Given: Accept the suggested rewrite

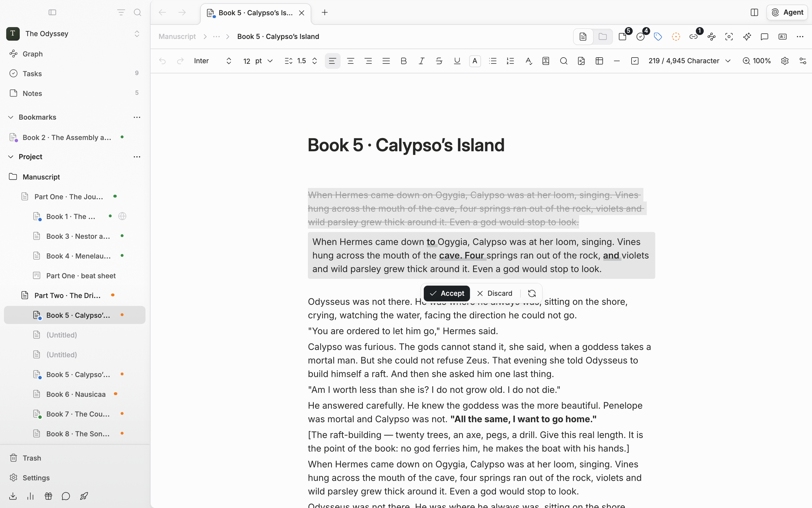Looking at the screenshot, I should pos(447,293).
